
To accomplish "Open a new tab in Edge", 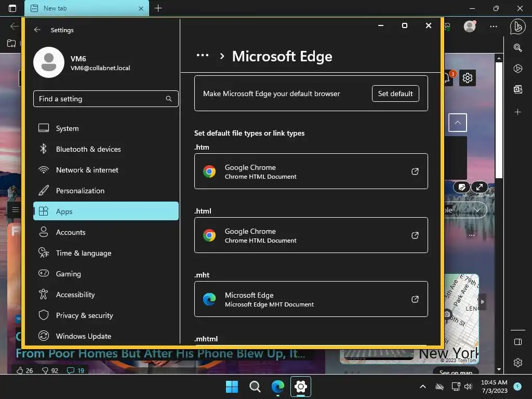I will click(158, 8).
